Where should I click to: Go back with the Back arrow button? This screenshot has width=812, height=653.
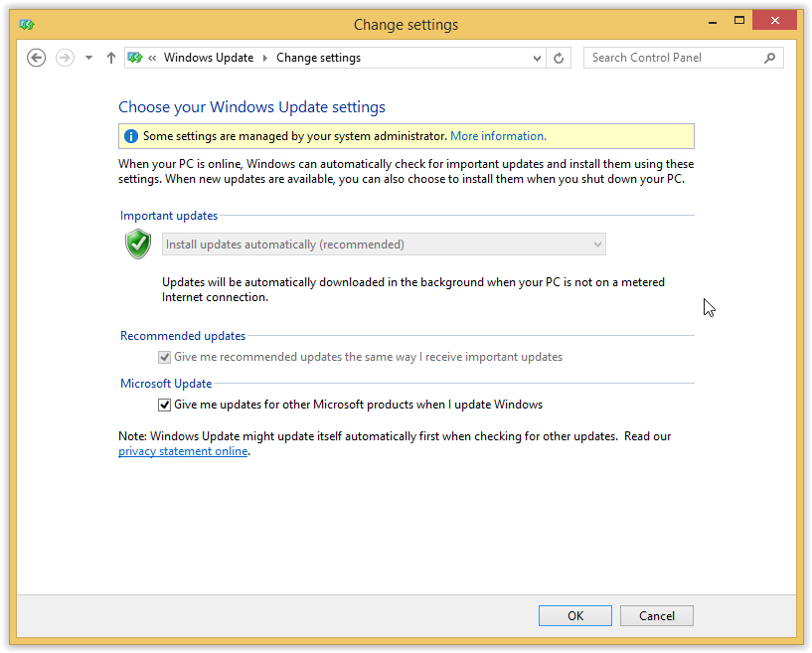(x=36, y=58)
